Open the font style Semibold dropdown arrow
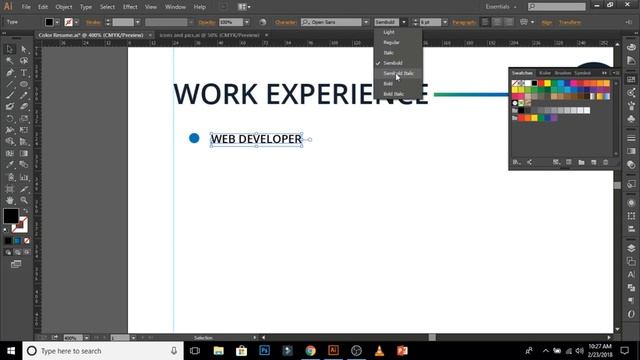Image resolution: width=640 pixels, height=360 pixels. click(404, 22)
